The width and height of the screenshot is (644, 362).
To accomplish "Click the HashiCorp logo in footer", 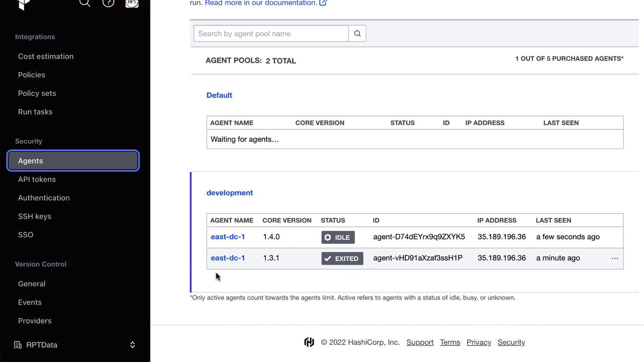I will click(309, 342).
